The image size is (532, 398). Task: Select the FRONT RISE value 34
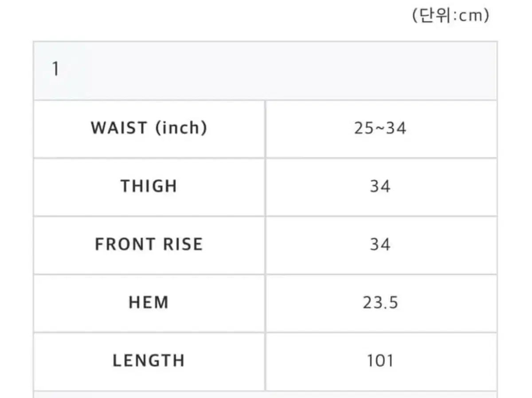pyautogui.click(x=380, y=245)
